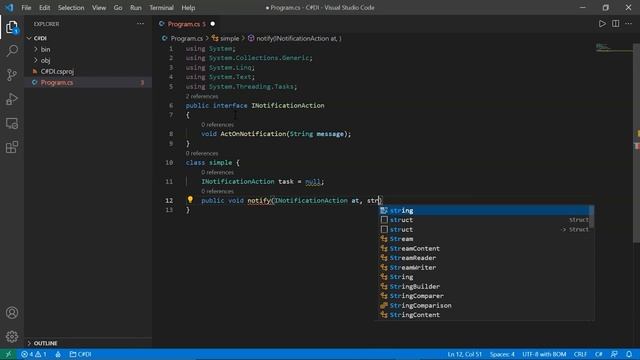Click Spaces: 4 indentation setting
640x360 pixels.
point(502,354)
